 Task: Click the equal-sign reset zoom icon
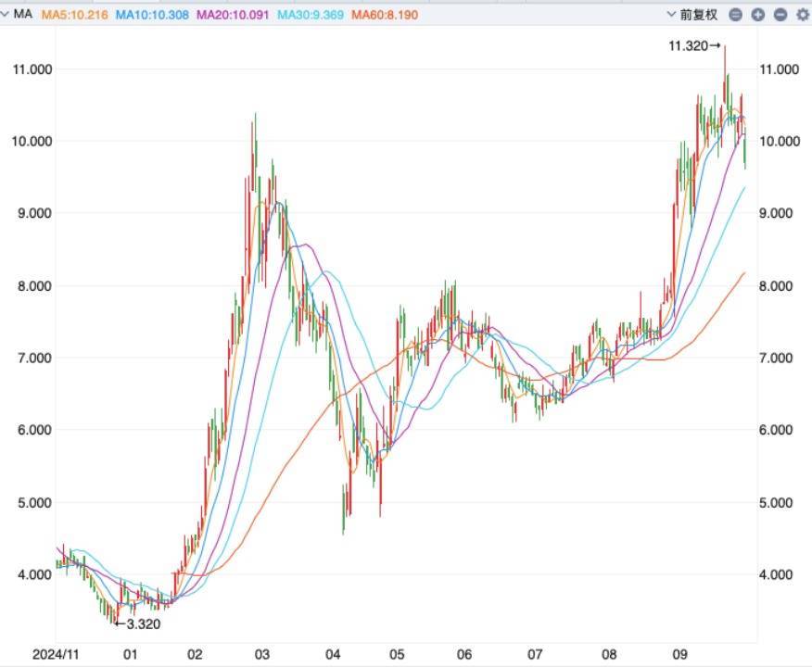(735, 15)
